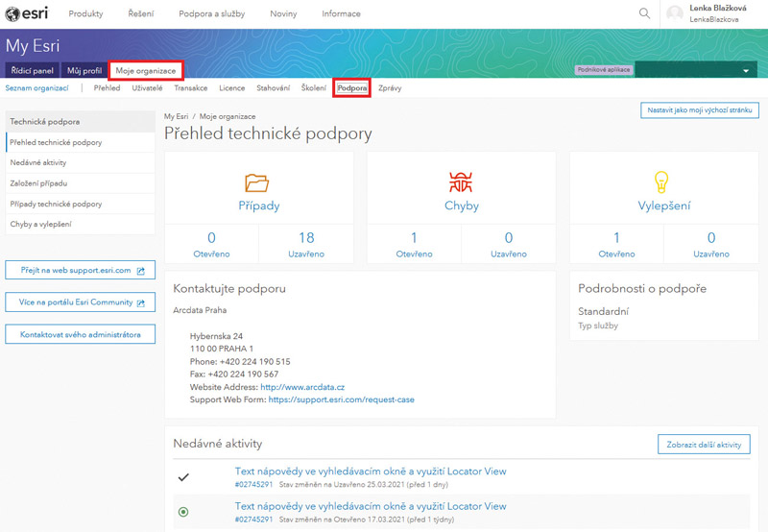Image resolution: width=768 pixels, height=532 pixels.
Task: Click Přejít na web support.esri.com button
Action: pos(81,270)
